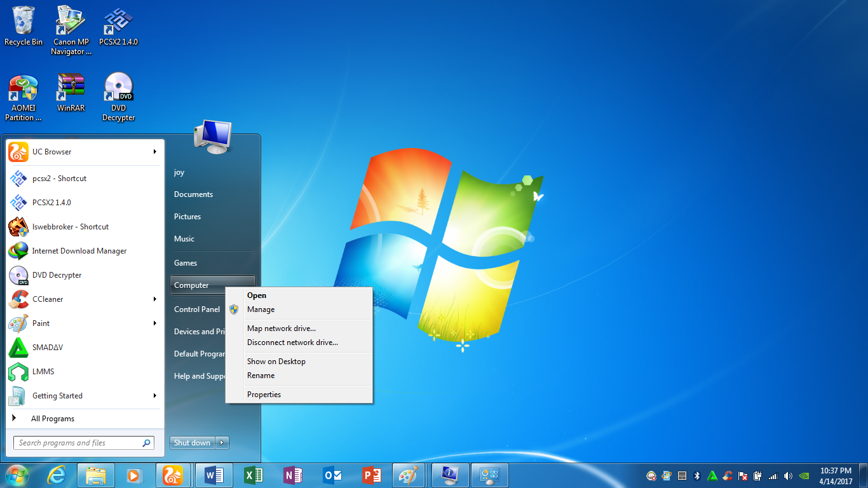Expand All Programs list
Screen dimensions: 868x488
click(x=85, y=419)
